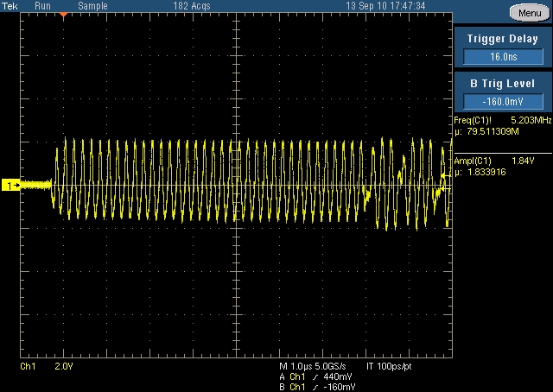Click the Trigger Delay panel title
Image resolution: width=553 pixels, height=392 pixels.
[503, 39]
